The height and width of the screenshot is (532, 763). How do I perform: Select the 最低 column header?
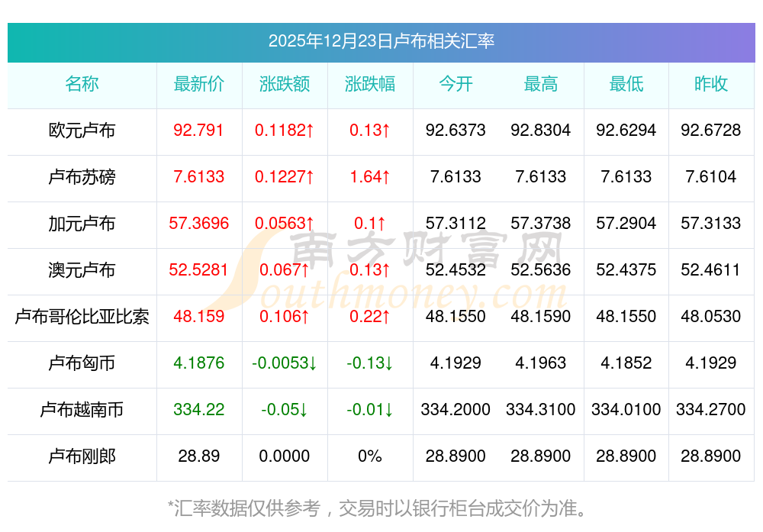[626, 84]
